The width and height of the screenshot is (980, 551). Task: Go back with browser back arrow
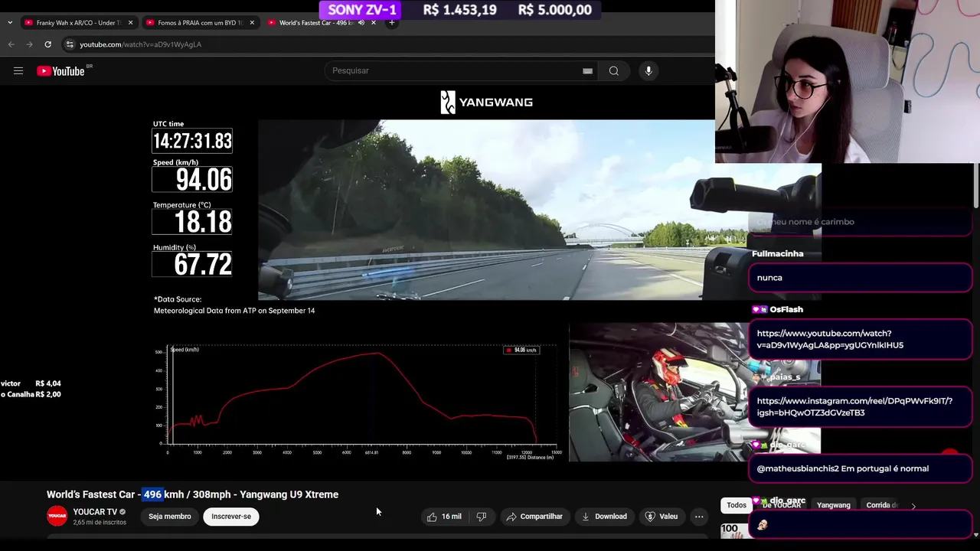11,44
